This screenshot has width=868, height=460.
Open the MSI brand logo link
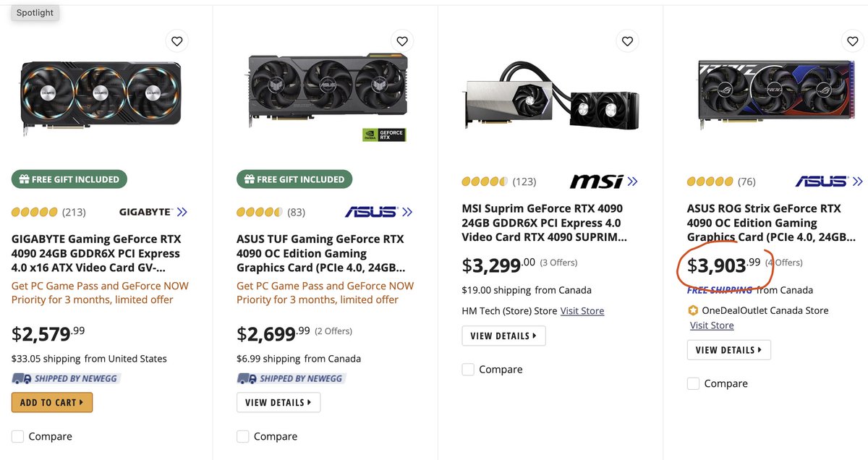(604, 181)
